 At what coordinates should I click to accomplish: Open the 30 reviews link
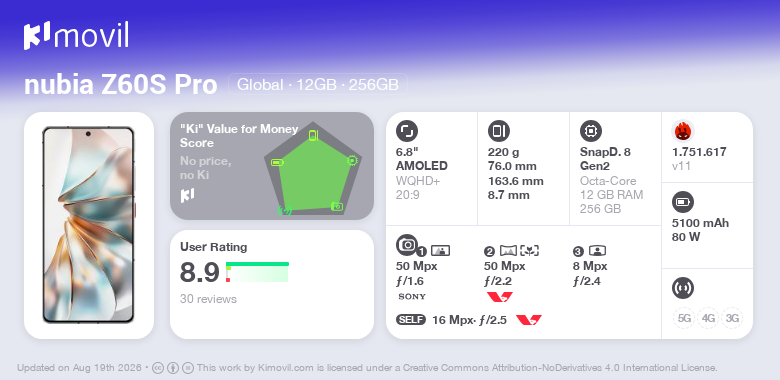click(208, 299)
